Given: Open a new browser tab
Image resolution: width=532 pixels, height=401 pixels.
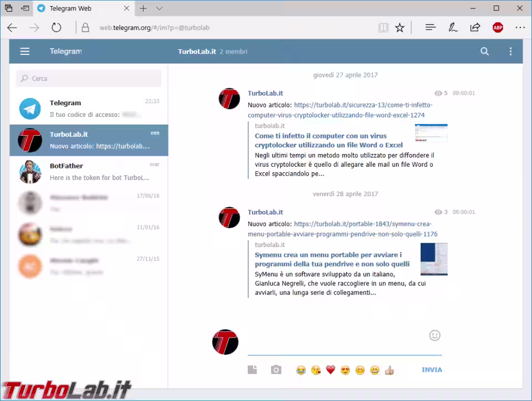Looking at the screenshot, I should pyautogui.click(x=143, y=8).
